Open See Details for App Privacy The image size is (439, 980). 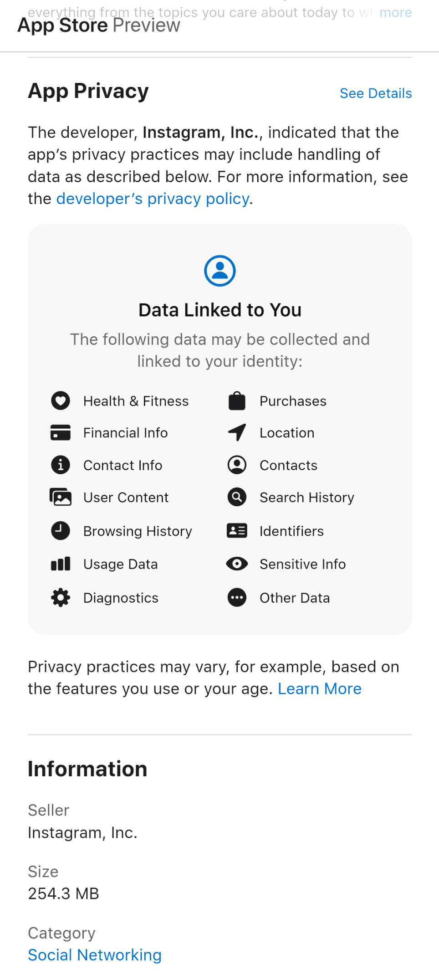point(376,93)
